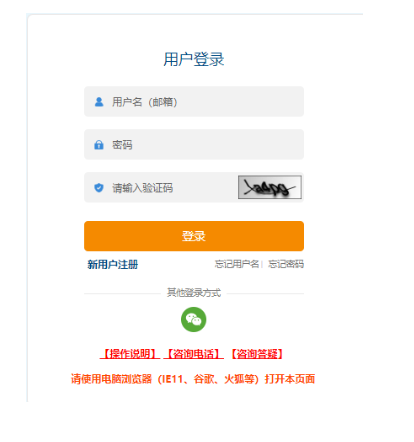Image resolution: width=414 pixels, height=442 pixels.
Task: Click the divider line left of 其他登录方式
Action: (x=122, y=294)
